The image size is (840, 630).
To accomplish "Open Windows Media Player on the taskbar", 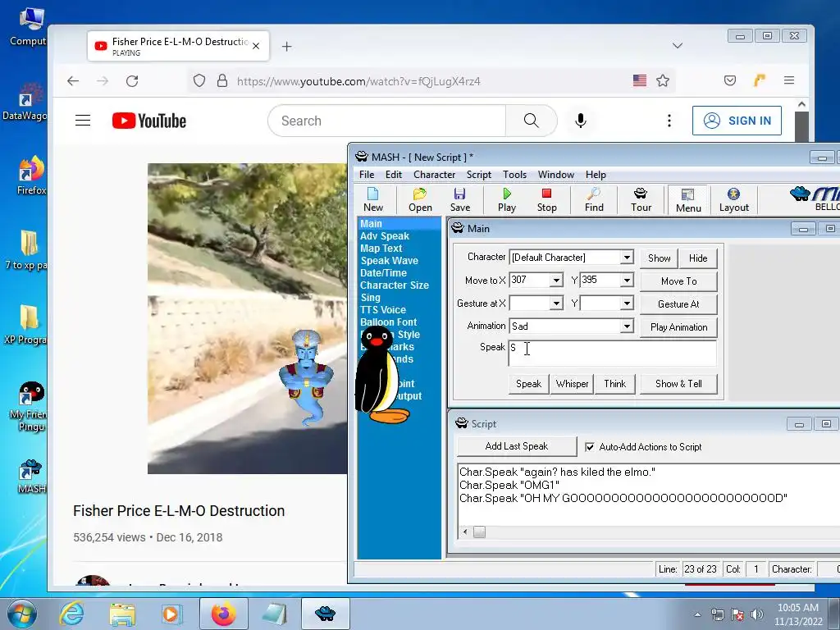I will [x=171, y=614].
